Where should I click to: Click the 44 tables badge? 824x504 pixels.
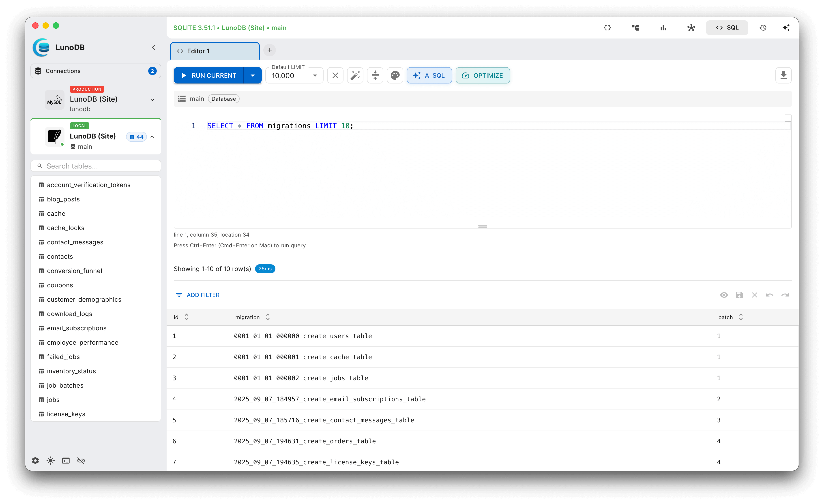(x=136, y=137)
